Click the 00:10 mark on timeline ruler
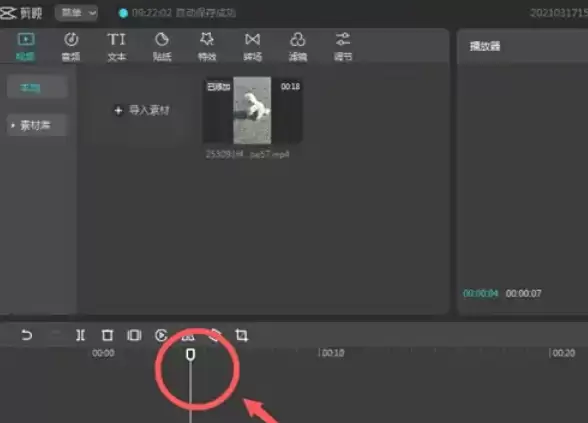Viewport: 588px width, 423px height. coord(332,353)
